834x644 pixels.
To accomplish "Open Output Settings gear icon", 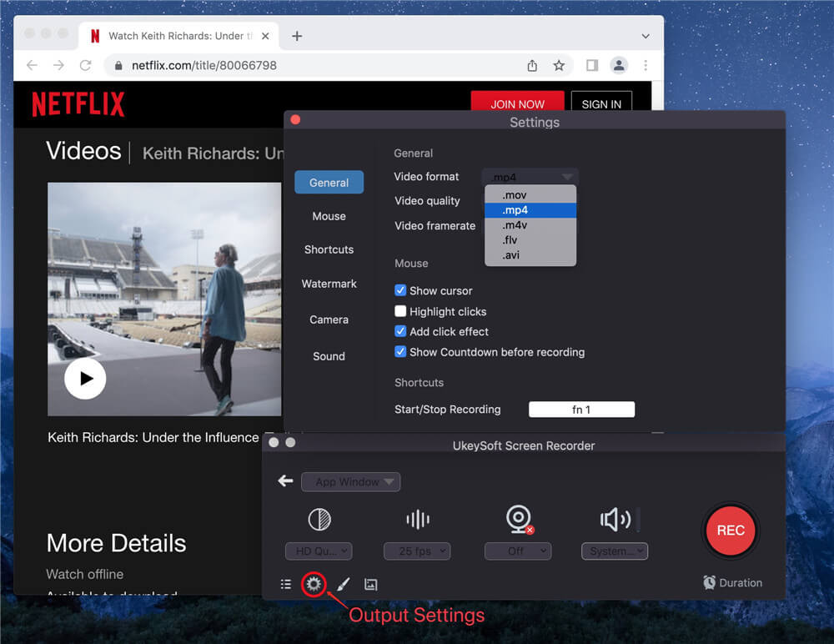I will (x=314, y=584).
